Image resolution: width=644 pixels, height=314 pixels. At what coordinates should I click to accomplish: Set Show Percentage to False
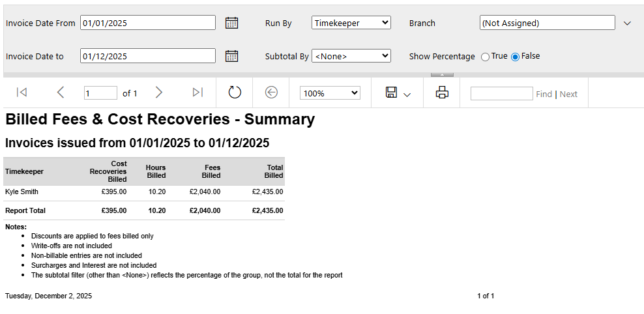point(515,57)
